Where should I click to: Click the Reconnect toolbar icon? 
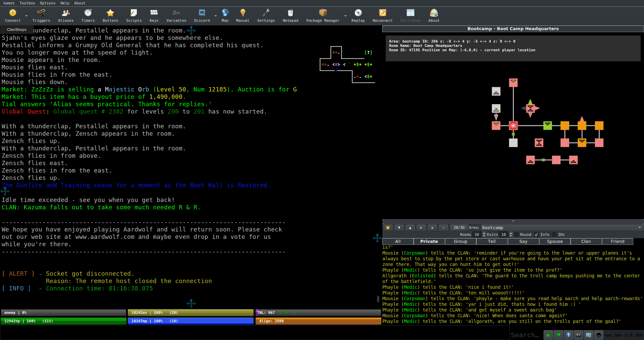click(x=382, y=16)
